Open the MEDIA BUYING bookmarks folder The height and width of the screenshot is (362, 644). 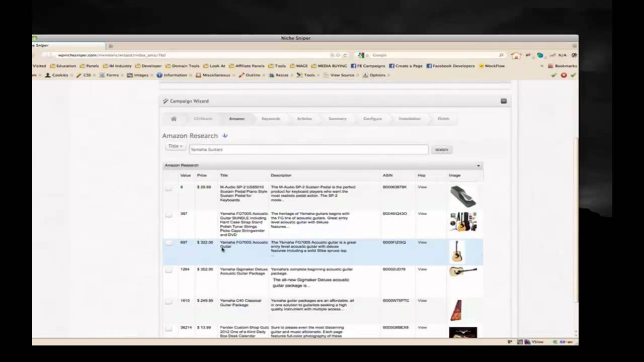point(329,66)
